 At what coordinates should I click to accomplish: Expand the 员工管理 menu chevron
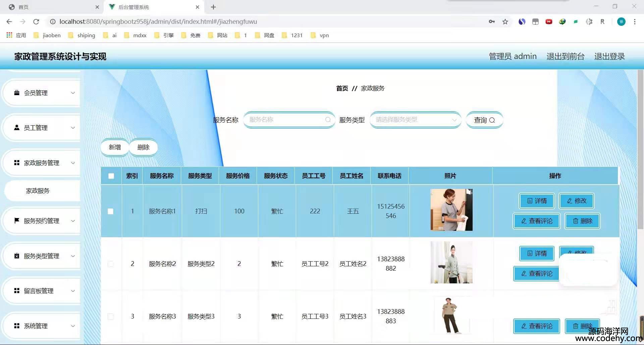pos(73,128)
